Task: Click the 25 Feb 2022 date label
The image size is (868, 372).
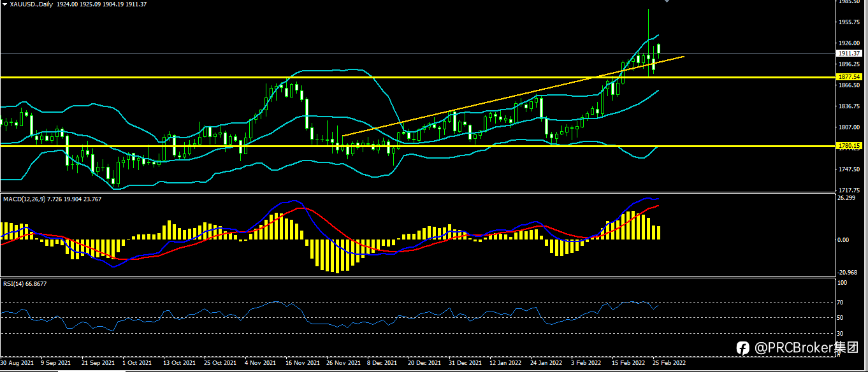Action: tap(669, 363)
